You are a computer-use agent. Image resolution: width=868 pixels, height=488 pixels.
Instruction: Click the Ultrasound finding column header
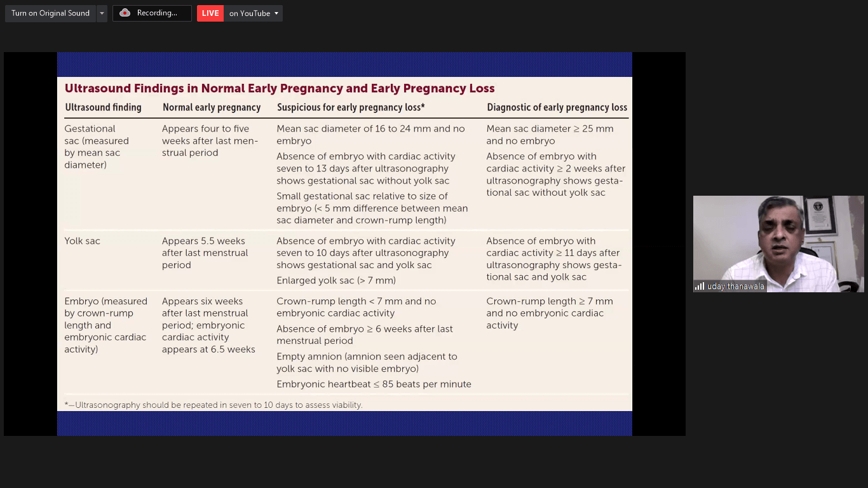coord(103,107)
